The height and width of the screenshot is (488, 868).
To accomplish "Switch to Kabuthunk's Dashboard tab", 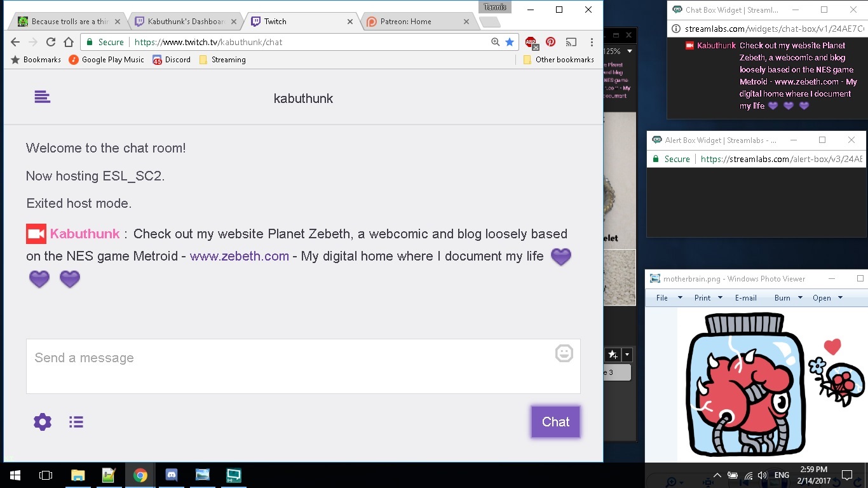I will 186,22.
